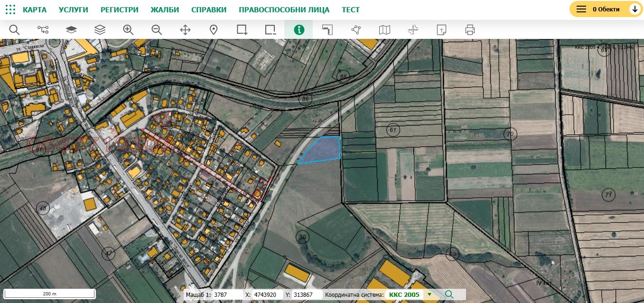Select the zoom out tool

(x=157, y=30)
